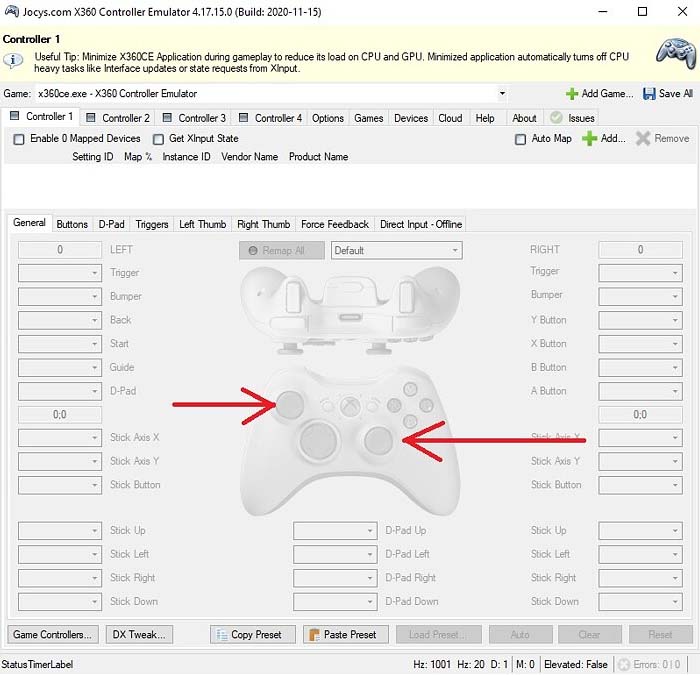Click the green check icon on Issues tab

click(556, 118)
